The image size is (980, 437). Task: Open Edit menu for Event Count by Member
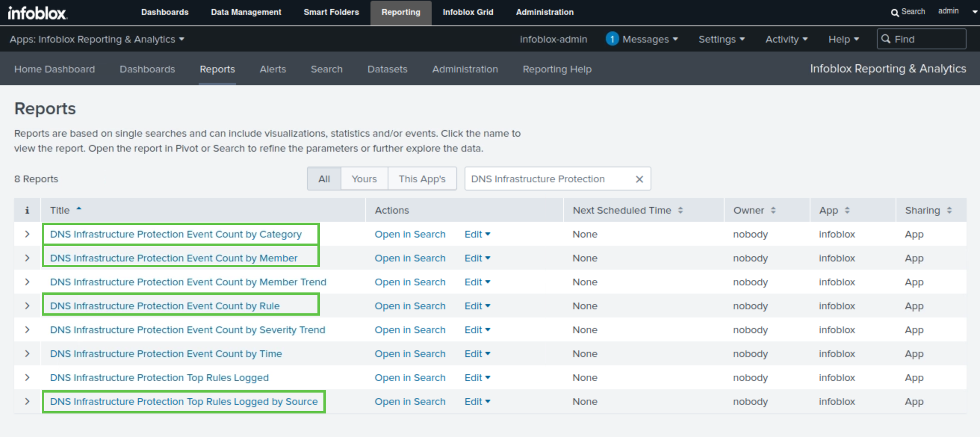tap(477, 258)
